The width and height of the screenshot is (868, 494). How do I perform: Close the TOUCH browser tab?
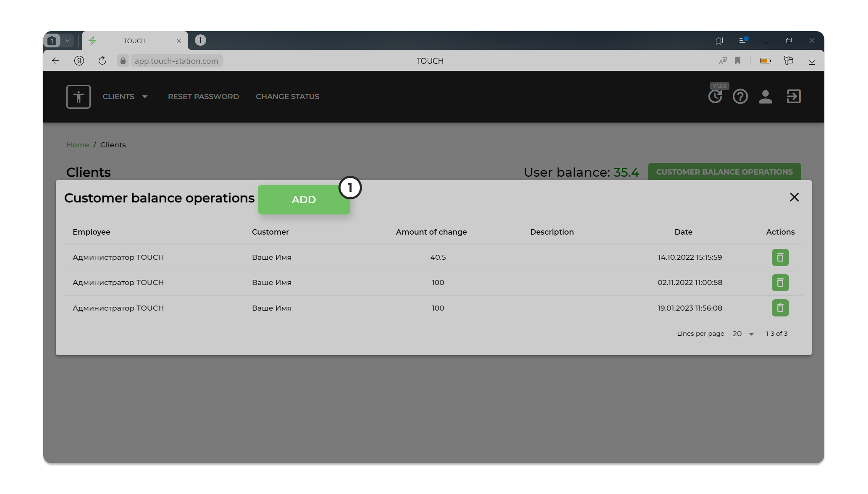pyautogui.click(x=179, y=41)
